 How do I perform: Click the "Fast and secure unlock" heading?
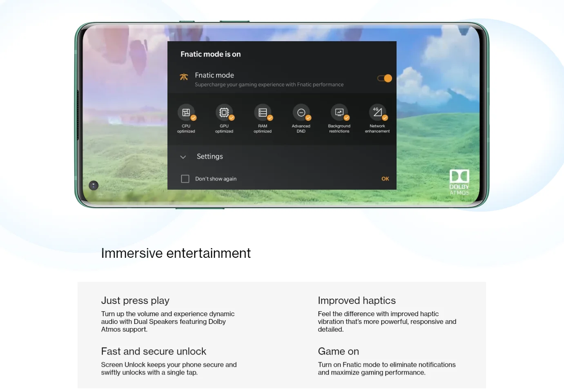pyautogui.click(x=154, y=351)
